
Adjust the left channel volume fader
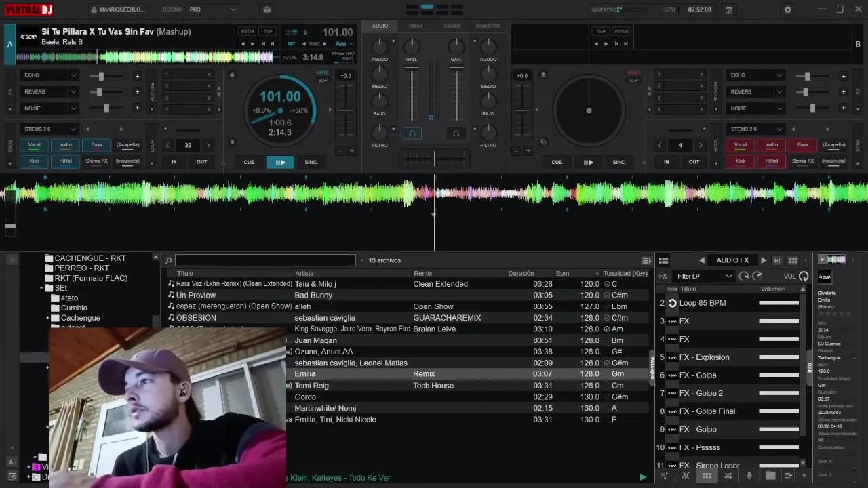[412, 95]
